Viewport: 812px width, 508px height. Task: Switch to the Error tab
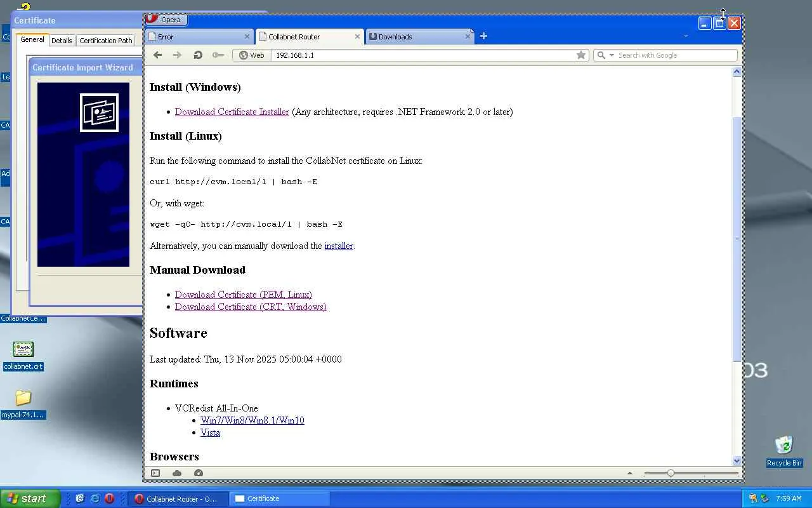(200, 37)
